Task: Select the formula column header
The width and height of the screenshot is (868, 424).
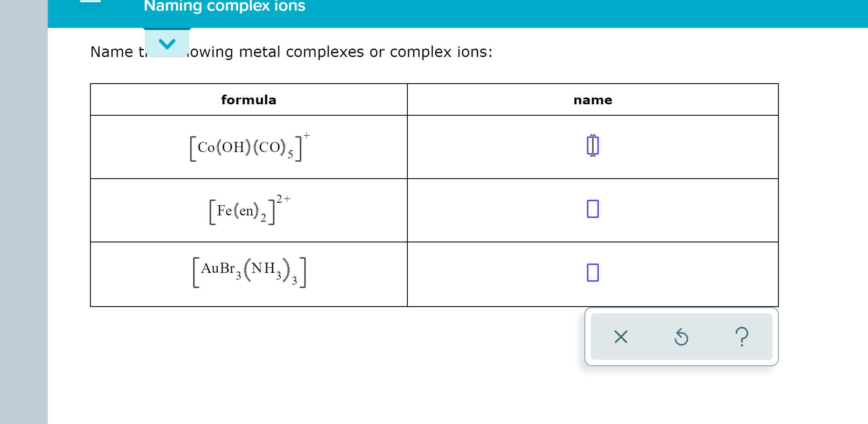Action: pyautogui.click(x=248, y=100)
